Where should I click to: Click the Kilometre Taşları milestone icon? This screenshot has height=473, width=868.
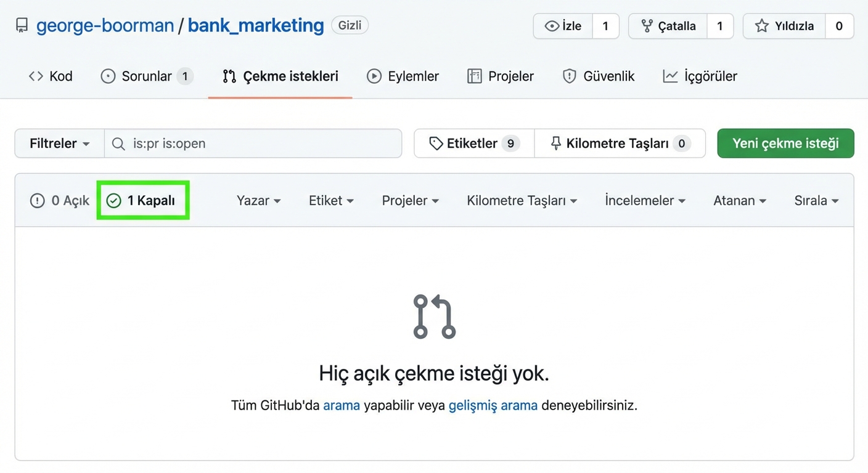coord(556,143)
